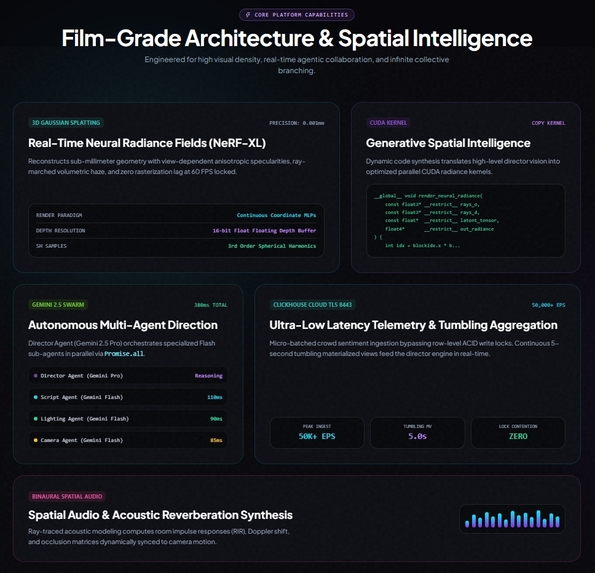
Task: Click the Camera Agent (Gemini Flash) row
Action: (128, 440)
